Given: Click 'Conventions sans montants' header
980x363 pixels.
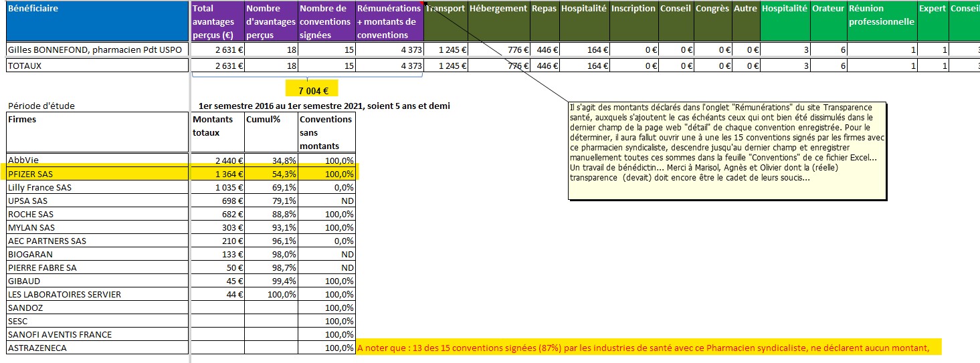Looking at the screenshot, I should (326, 132).
